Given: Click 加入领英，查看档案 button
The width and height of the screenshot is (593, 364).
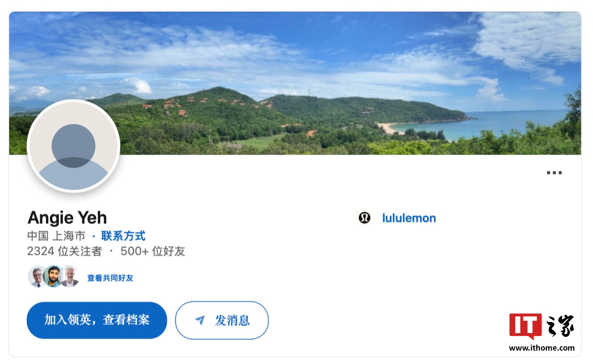Looking at the screenshot, I should point(97,320).
